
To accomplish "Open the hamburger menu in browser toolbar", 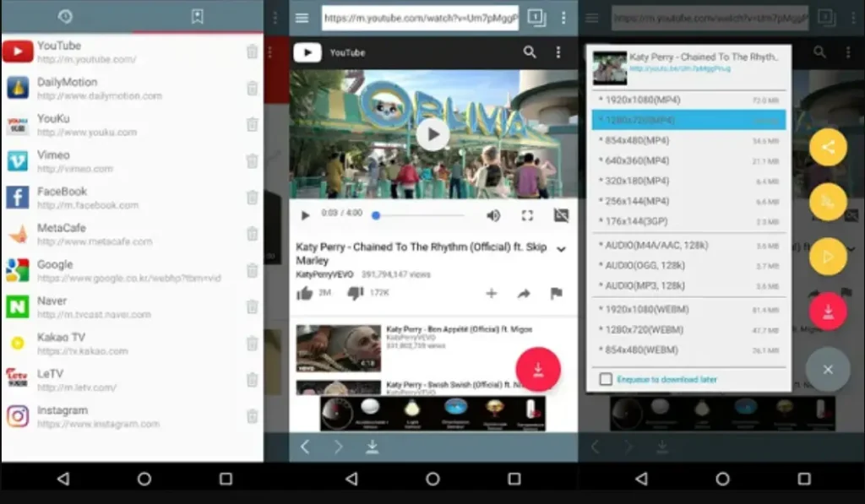I will [x=302, y=18].
